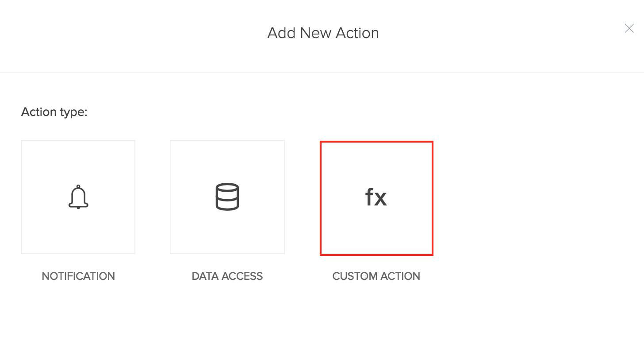Click the CUSTOM ACTION label text

click(x=376, y=276)
